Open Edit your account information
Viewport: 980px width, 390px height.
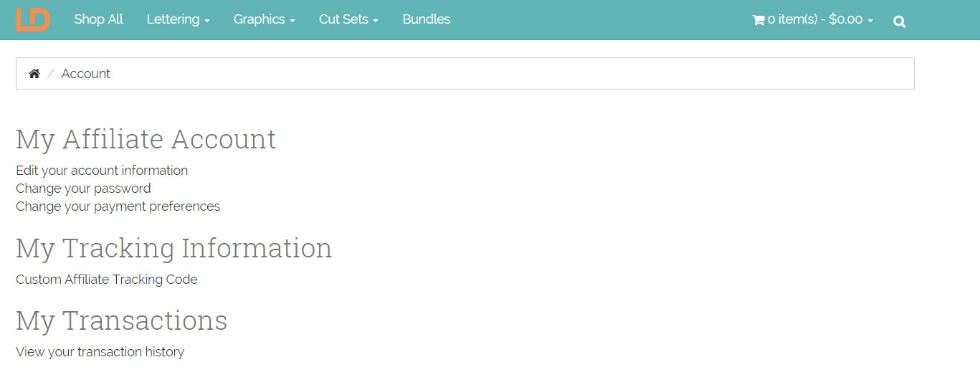(x=102, y=171)
